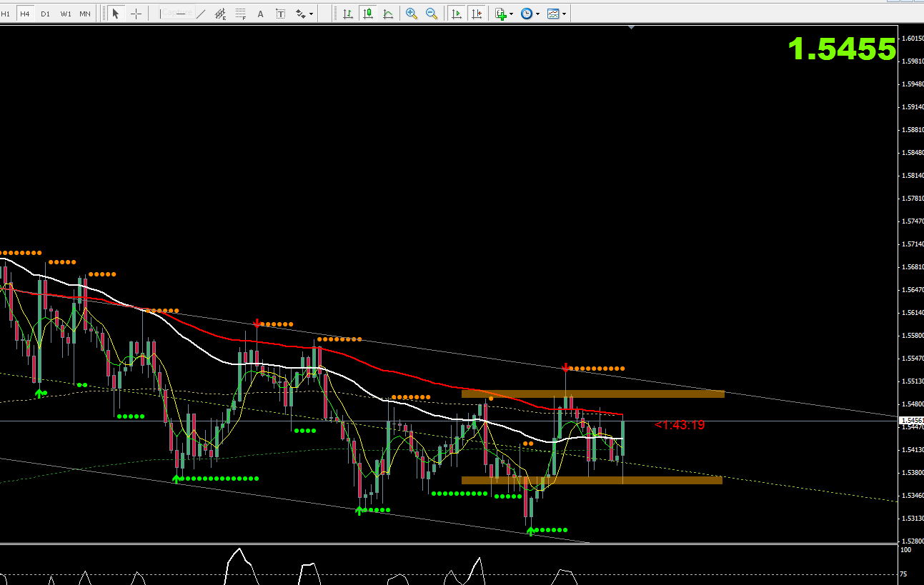Click the Templates icon
The height and width of the screenshot is (585, 924).
[553, 14]
